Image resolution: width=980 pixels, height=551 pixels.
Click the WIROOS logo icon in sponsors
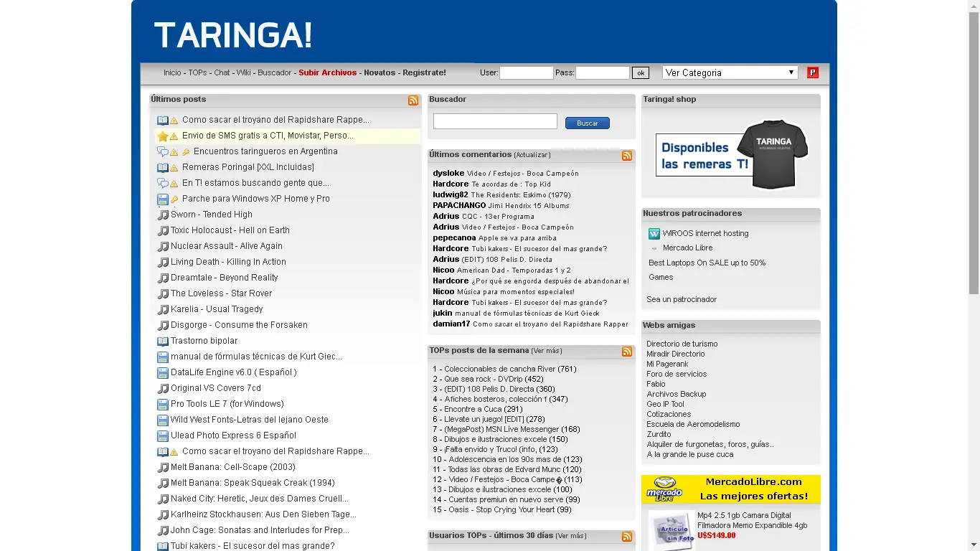tap(654, 234)
